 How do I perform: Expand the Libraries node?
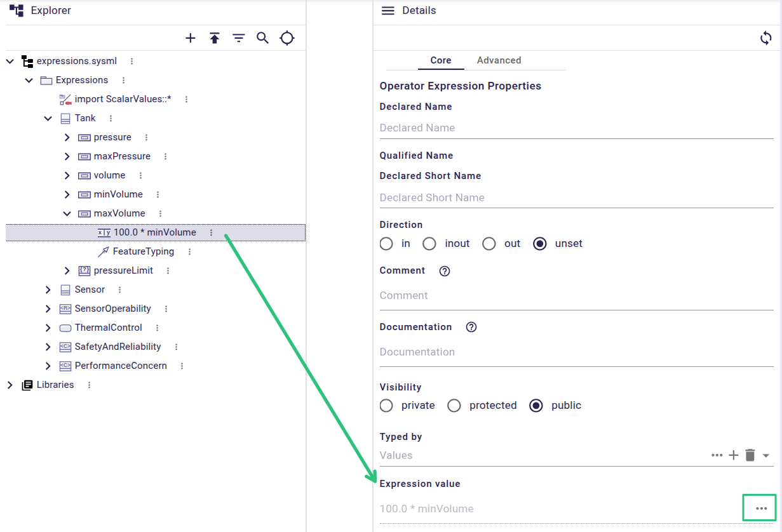(x=10, y=385)
